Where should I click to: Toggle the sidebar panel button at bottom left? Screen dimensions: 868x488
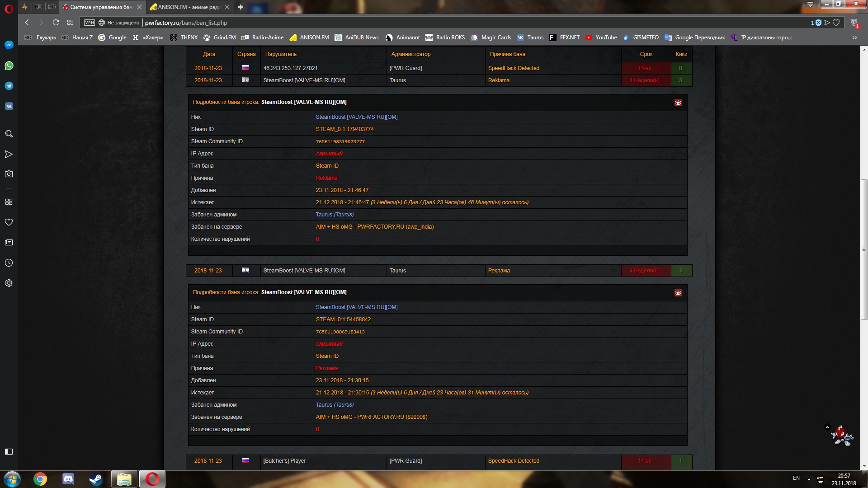(9, 451)
